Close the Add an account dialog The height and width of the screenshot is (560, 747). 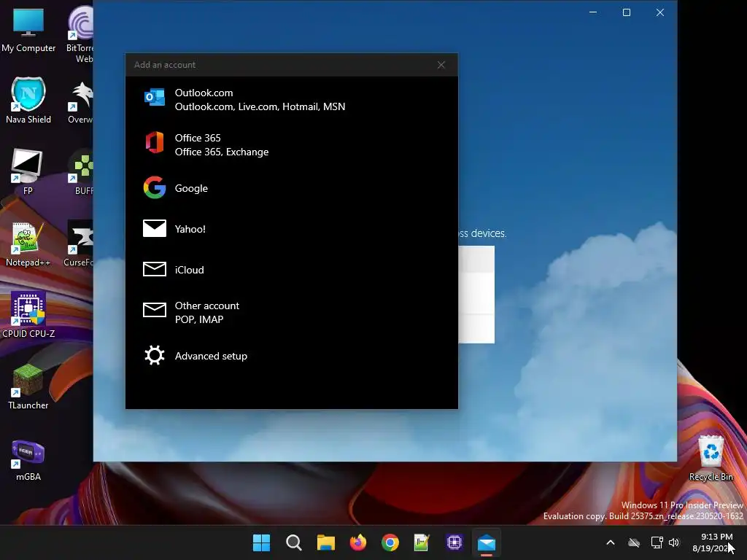(441, 65)
